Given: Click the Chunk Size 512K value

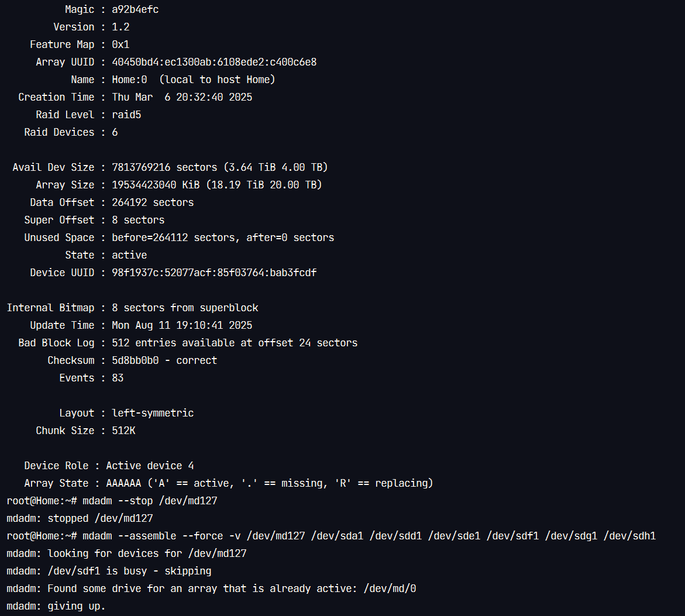Looking at the screenshot, I should pyautogui.click(x=123, y=431).
